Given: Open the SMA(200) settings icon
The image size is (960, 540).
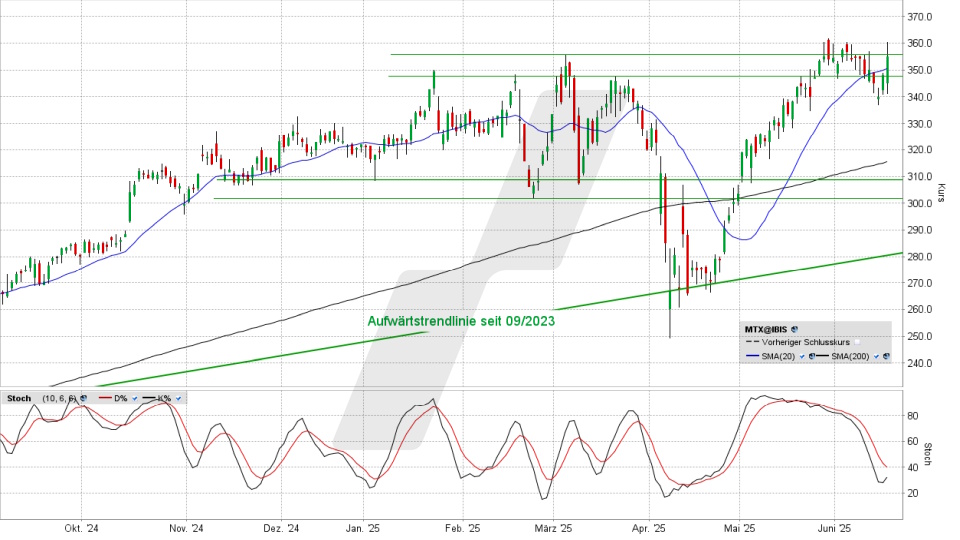Looking at the screenshot, I should (886, 356).
